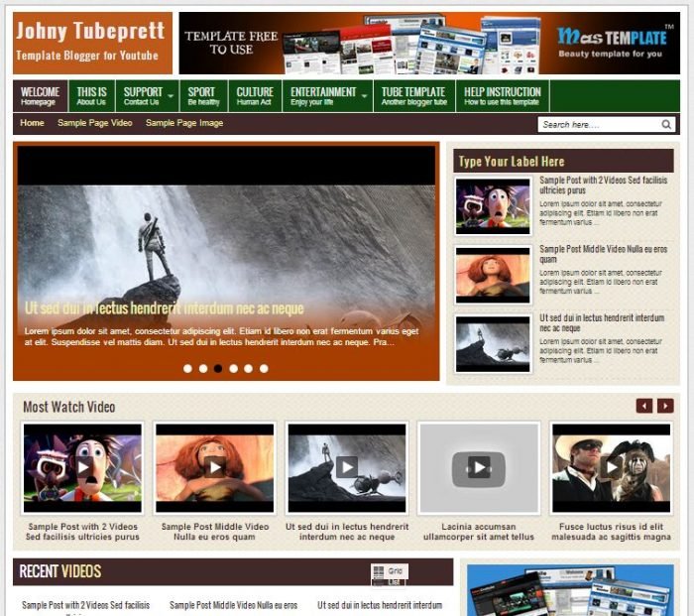Play the Lacinia accumsan placeholder video
This screenshot has width=694, height=616.
tap(479, 467)
